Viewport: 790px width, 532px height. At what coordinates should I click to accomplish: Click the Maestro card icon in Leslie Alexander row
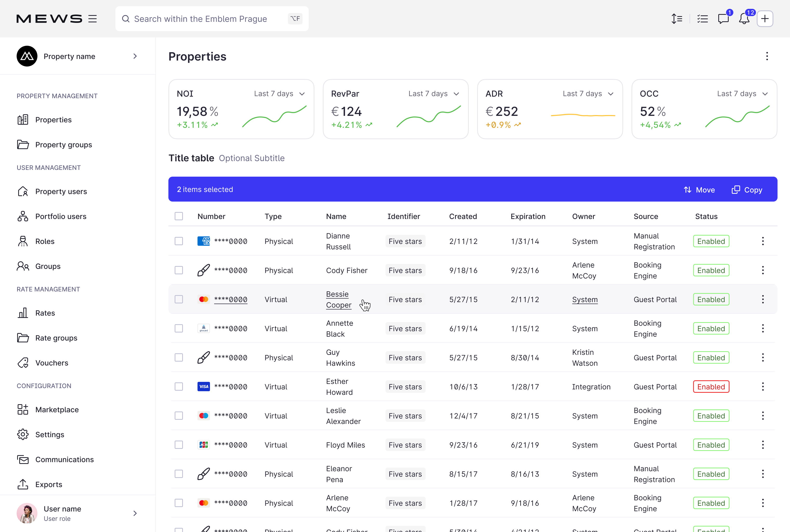pos(204,416)
